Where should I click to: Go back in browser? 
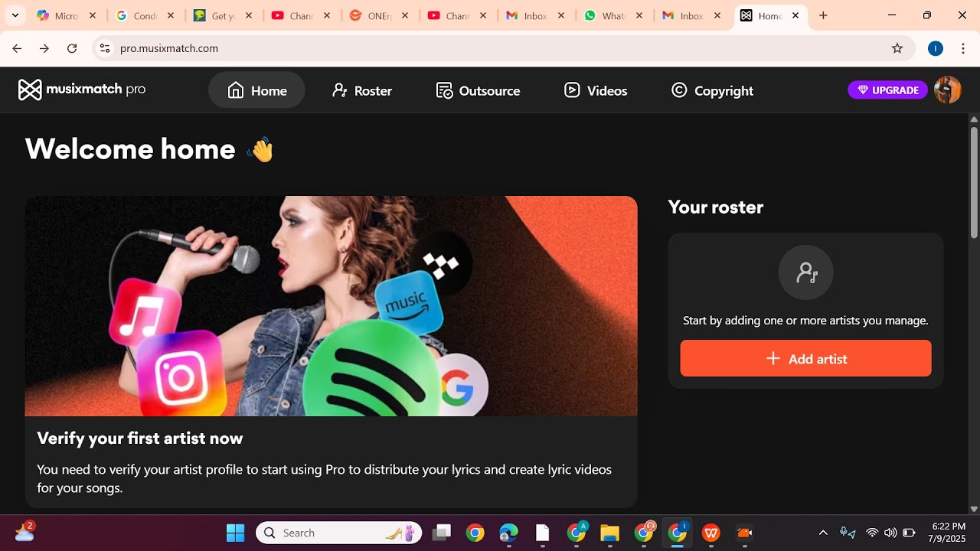click(x=17, y=48)
